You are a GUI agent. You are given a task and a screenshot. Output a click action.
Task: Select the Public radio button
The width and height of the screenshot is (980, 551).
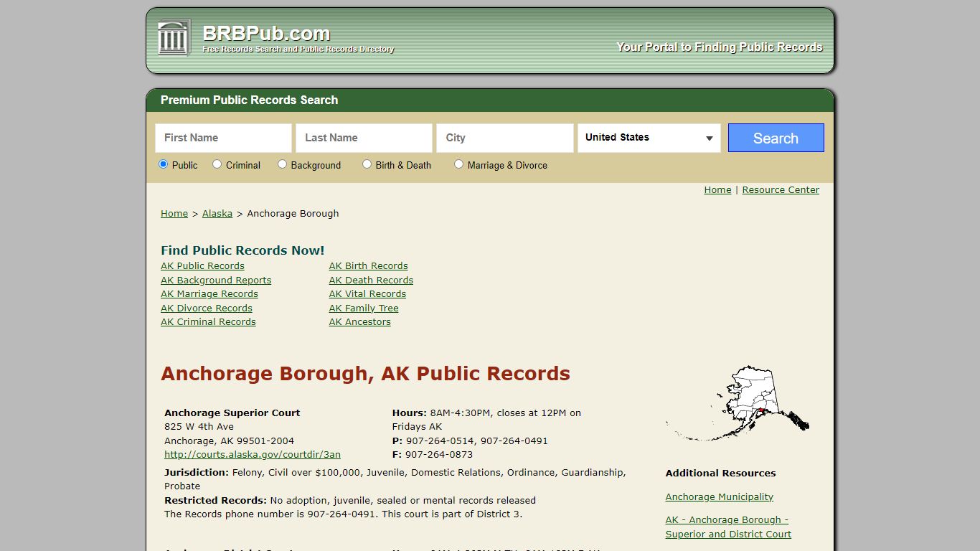click(x=163, y=164)
